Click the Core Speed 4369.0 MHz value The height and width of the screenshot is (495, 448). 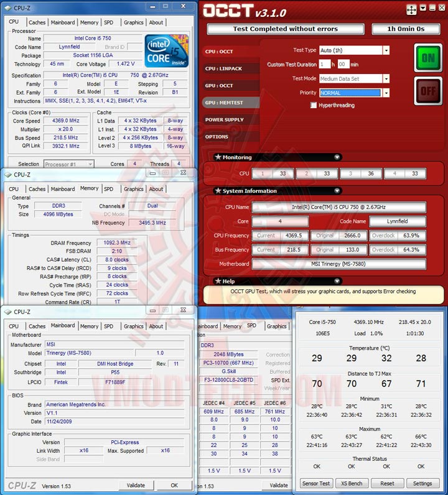66,121
